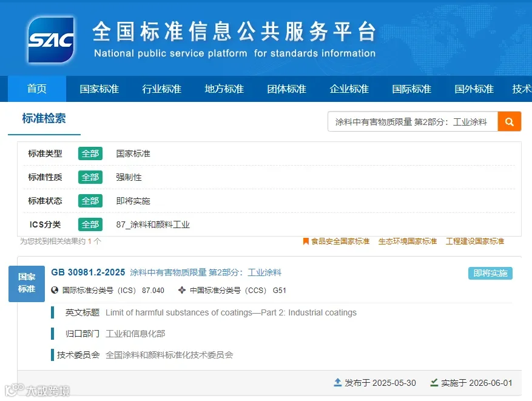532x401 pixels.
Task: Open the 国际标准 menu item
Action: [x=411, y=89]
